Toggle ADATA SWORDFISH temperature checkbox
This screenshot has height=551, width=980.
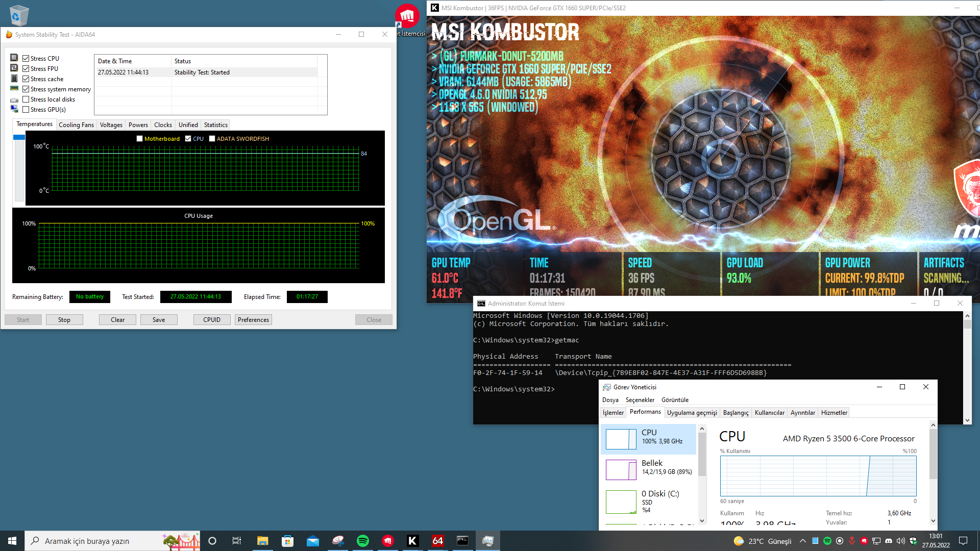click(x=212, y=139)
